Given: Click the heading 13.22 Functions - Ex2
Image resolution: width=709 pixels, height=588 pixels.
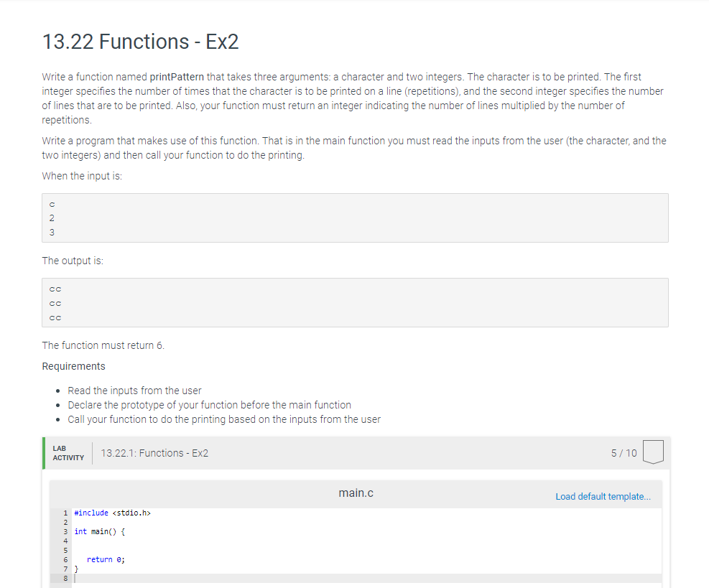Looking at the screenshot, I should (140, 42).
